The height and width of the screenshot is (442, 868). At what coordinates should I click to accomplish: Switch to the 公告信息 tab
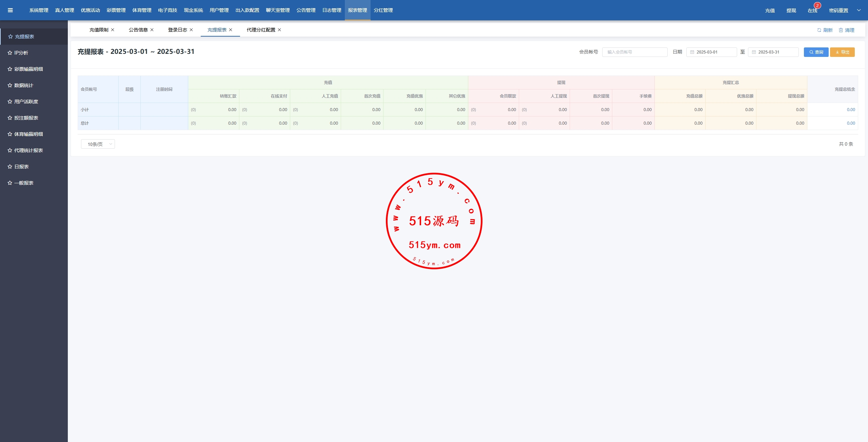click(x=138, y=30)
